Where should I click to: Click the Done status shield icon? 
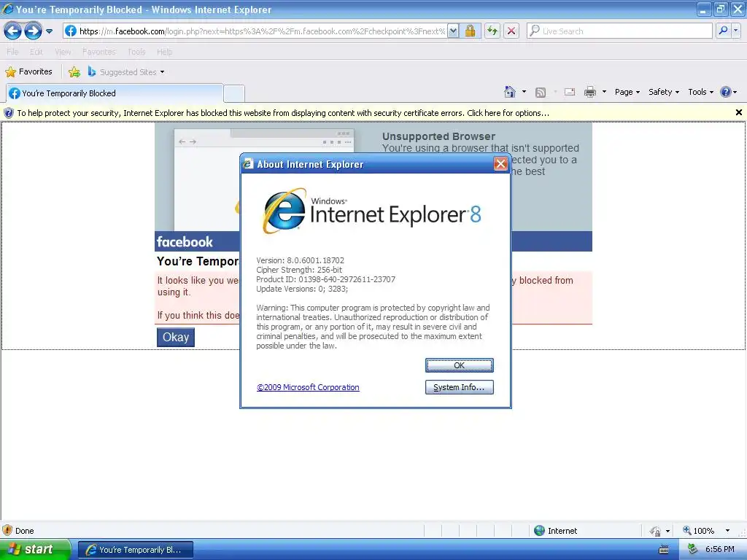tap(7, 531)
